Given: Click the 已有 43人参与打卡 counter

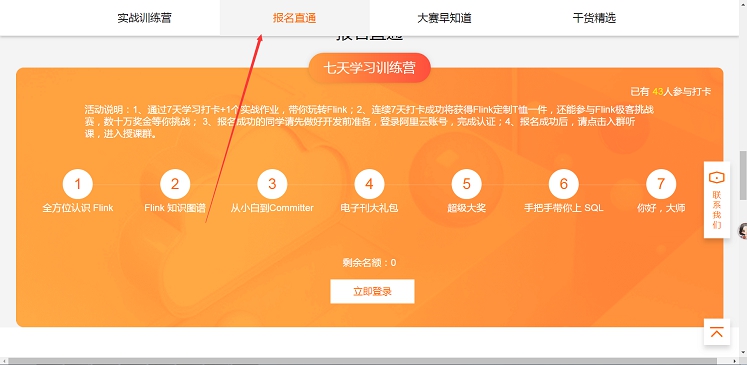Looking at the screenshot, I should [x=671, y=91].
